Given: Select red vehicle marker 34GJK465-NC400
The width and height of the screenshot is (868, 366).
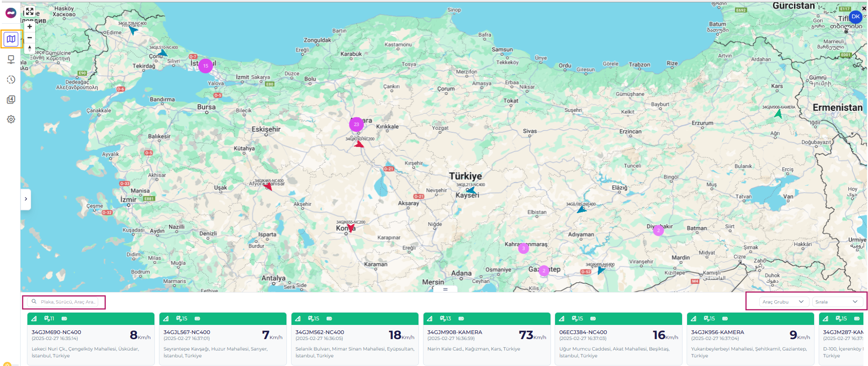Looking at the screenshot, I should coord(268,186).
